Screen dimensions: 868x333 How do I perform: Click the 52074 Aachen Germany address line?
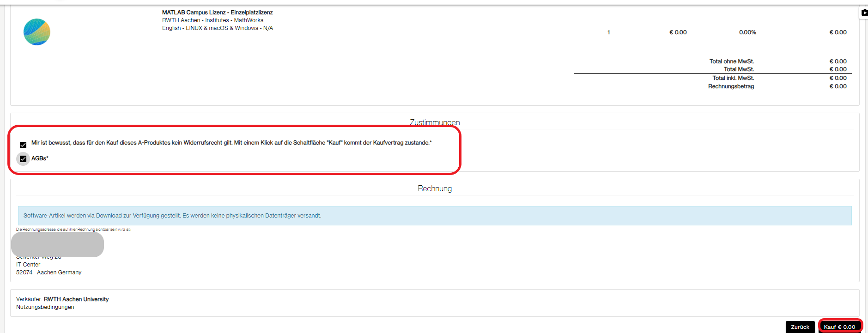point(49,272)
